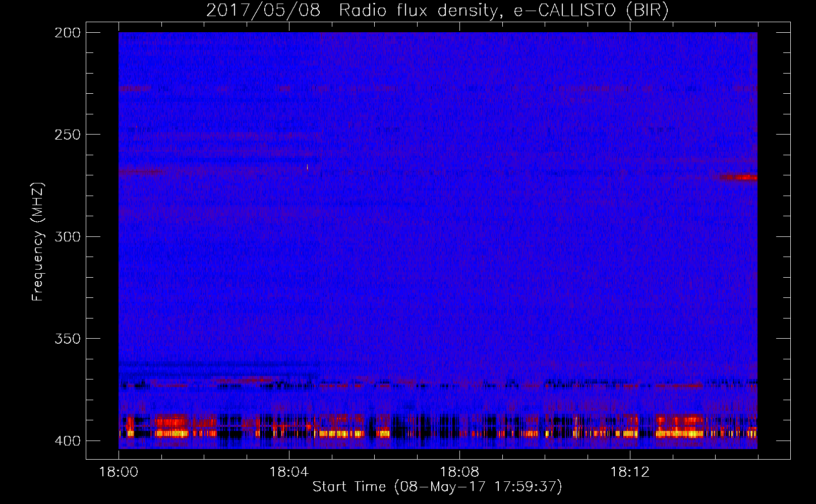Click the plot title 'Radio flux density, e-CALLISTO (BIR)'

[x=503, y=11]
